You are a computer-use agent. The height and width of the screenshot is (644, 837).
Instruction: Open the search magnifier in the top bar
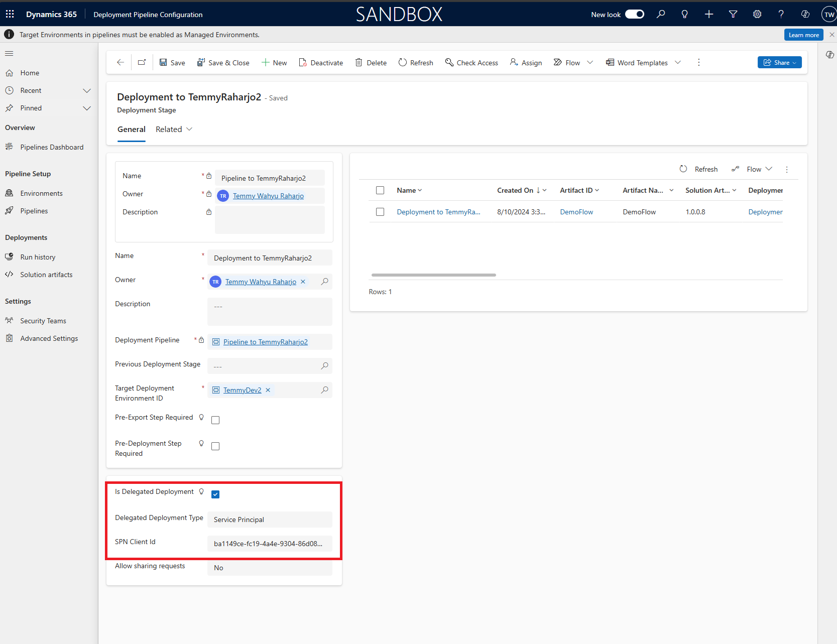[661, 14]
